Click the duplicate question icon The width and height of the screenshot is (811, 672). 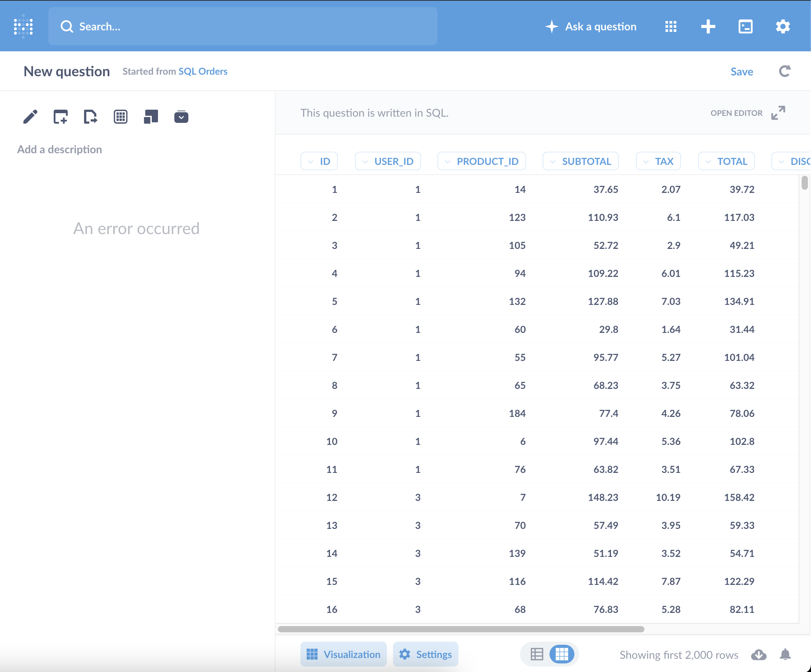click(151, 117)
